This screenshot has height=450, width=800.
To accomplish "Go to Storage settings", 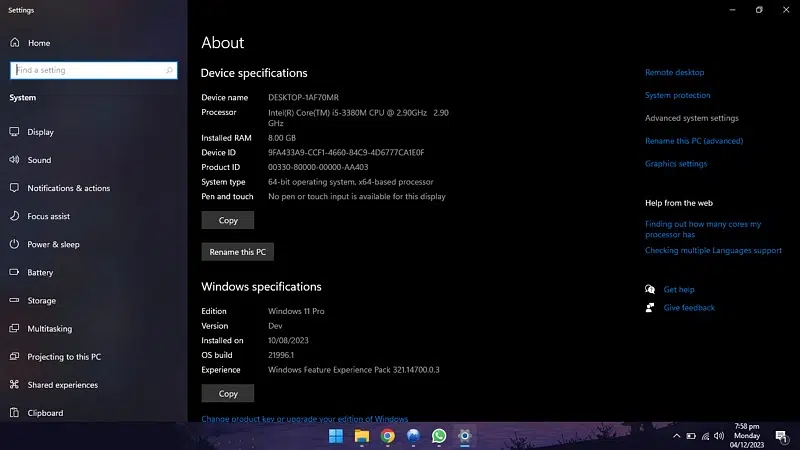I will tap(41, 300).
